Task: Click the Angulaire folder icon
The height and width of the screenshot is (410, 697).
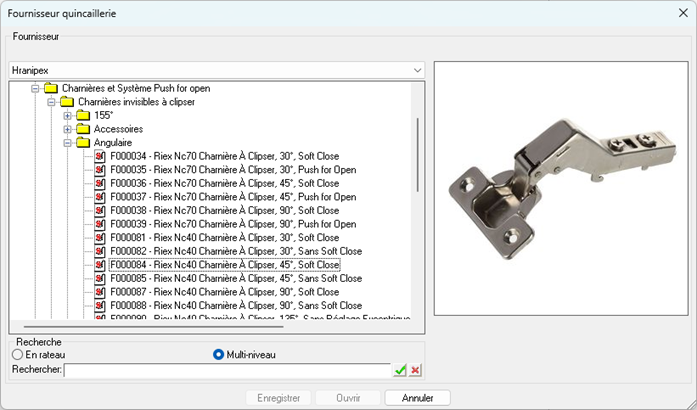Action: click(x=84, y=143)
